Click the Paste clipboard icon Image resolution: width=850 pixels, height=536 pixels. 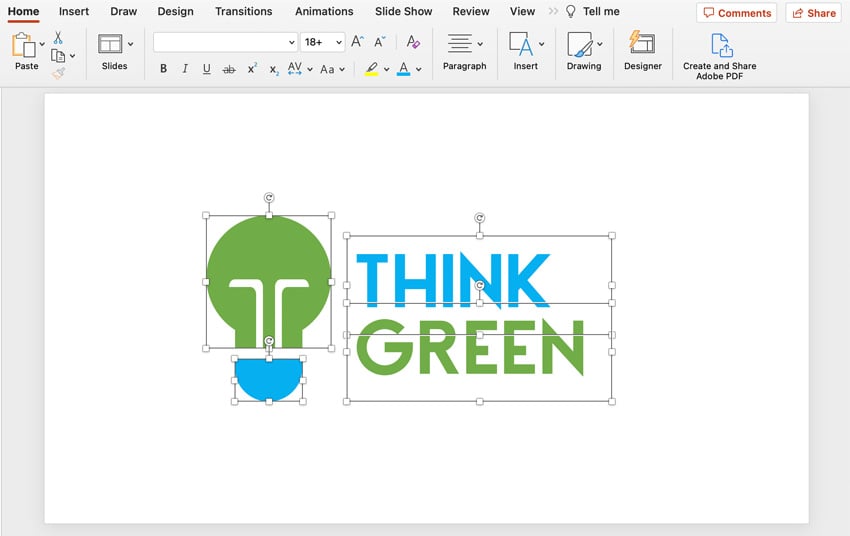24,46
